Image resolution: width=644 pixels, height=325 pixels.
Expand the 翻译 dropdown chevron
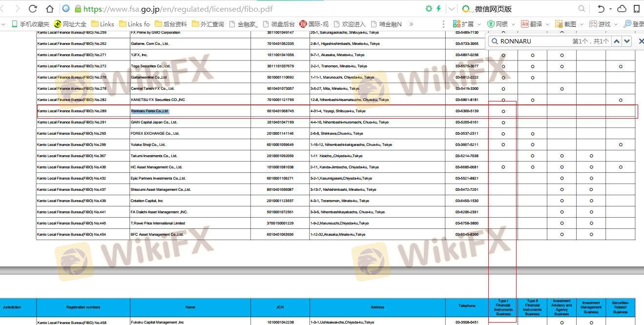(x=547, y=24)
